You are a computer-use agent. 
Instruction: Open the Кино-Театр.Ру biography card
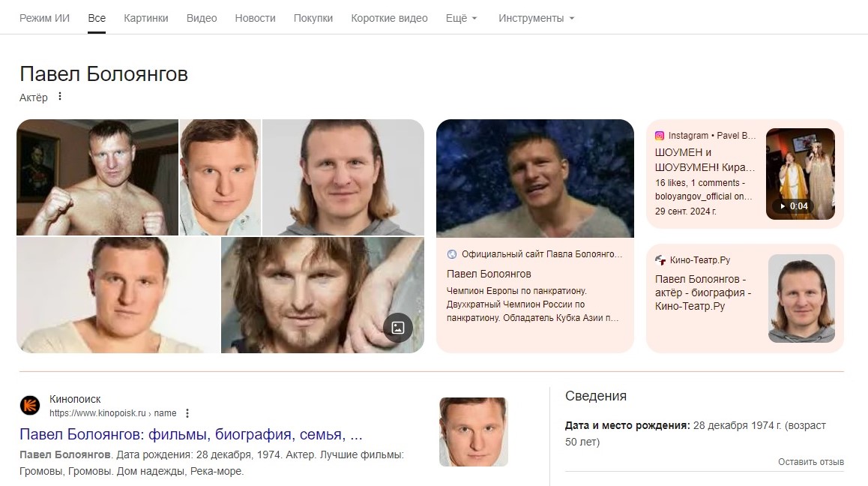click(744, 298)
